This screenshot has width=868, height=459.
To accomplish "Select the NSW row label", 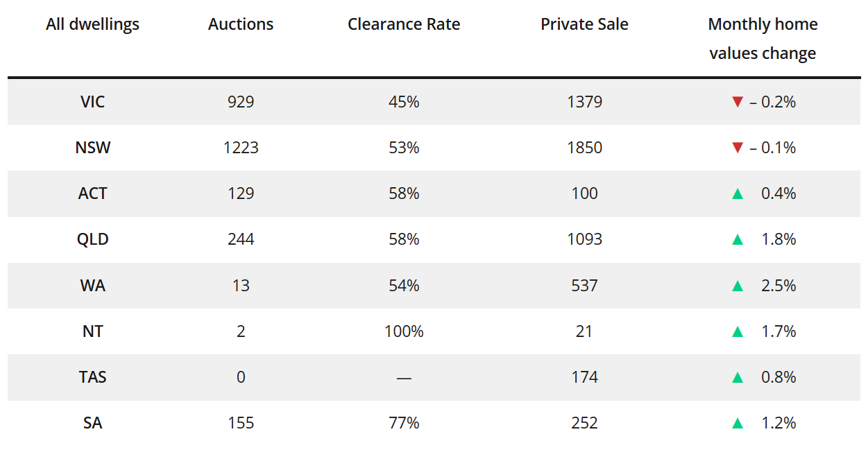I will tap(92, 148).
